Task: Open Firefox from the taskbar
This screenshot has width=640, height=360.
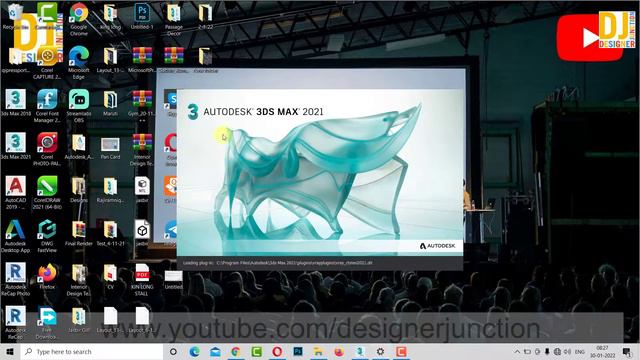Action: pyautogui.click(x=339, y=351)
